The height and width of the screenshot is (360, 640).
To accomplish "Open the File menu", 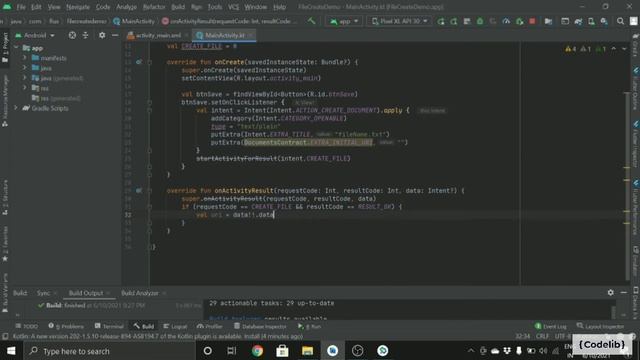I will click(21, 7).
